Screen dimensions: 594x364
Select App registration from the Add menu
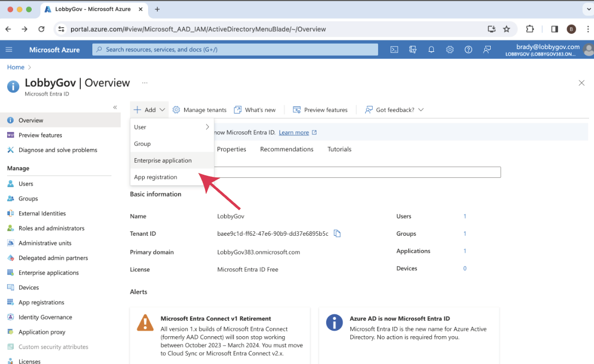tap(172, 177)
